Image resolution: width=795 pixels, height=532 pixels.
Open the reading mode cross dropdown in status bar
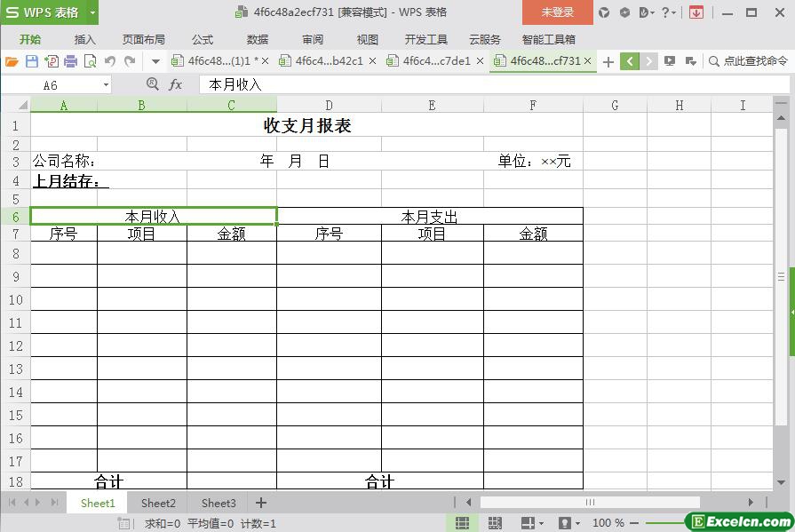[532, 523]
